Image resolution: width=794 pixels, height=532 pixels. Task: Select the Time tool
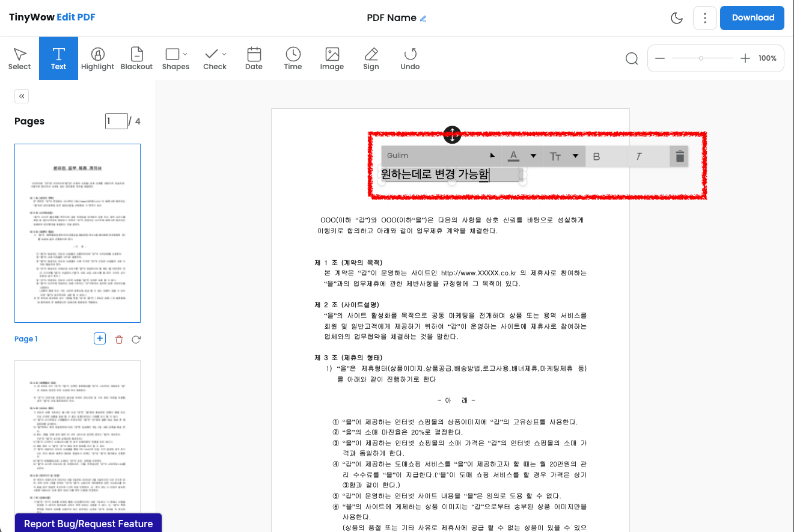pos(293,58)
